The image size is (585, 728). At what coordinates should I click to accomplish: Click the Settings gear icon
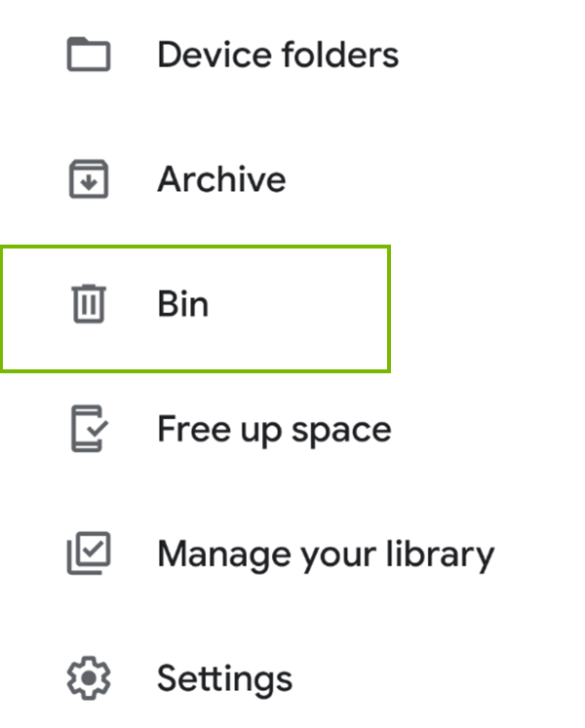88,677
